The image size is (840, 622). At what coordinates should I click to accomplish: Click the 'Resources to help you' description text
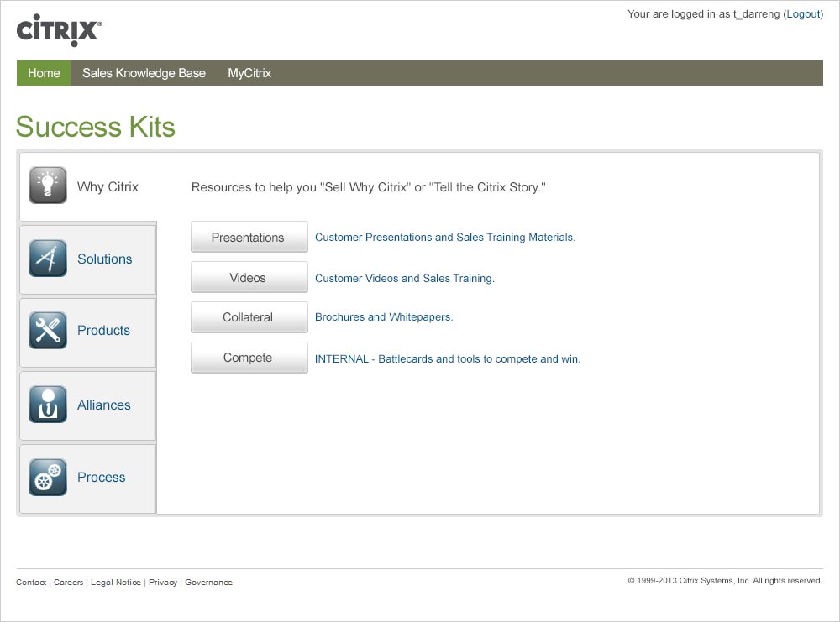tap(369, 187)
